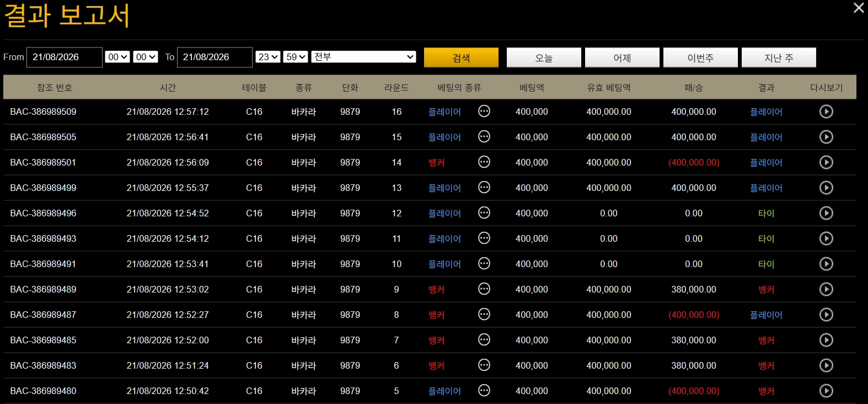
Task: Filter results with 어제 button
Action: coord(622,57)
